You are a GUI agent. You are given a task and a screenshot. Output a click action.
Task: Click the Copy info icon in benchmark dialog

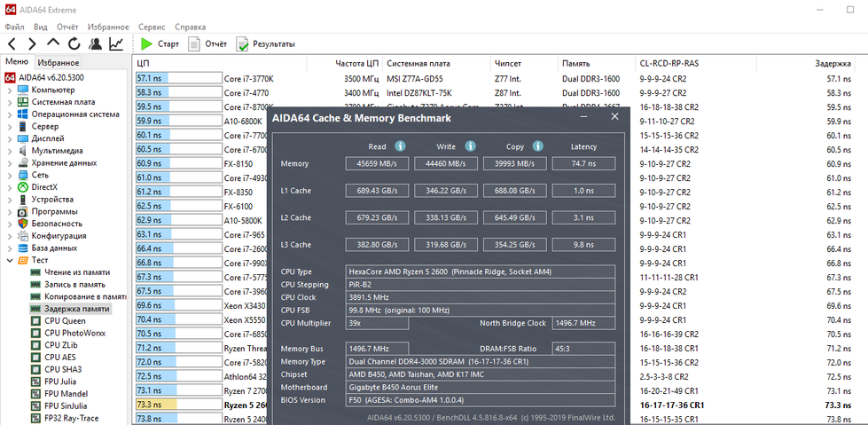click(x=537, y=146)
